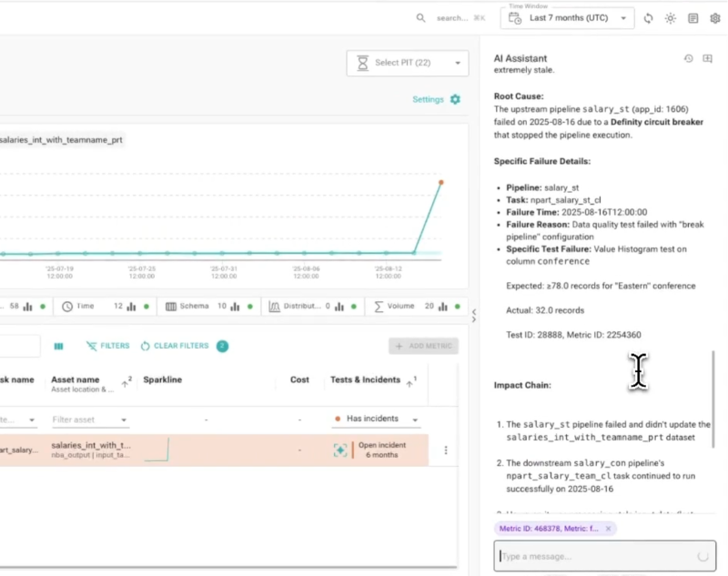The width and height of the screenshot is (728, 576).
Task: Click the teal Settings gear icon
Action: click(455, 99)
